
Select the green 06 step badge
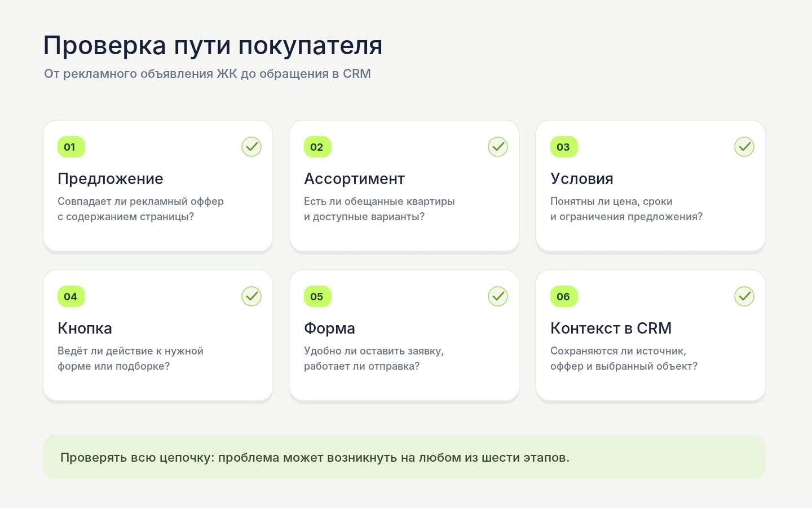tap(564, 296)
